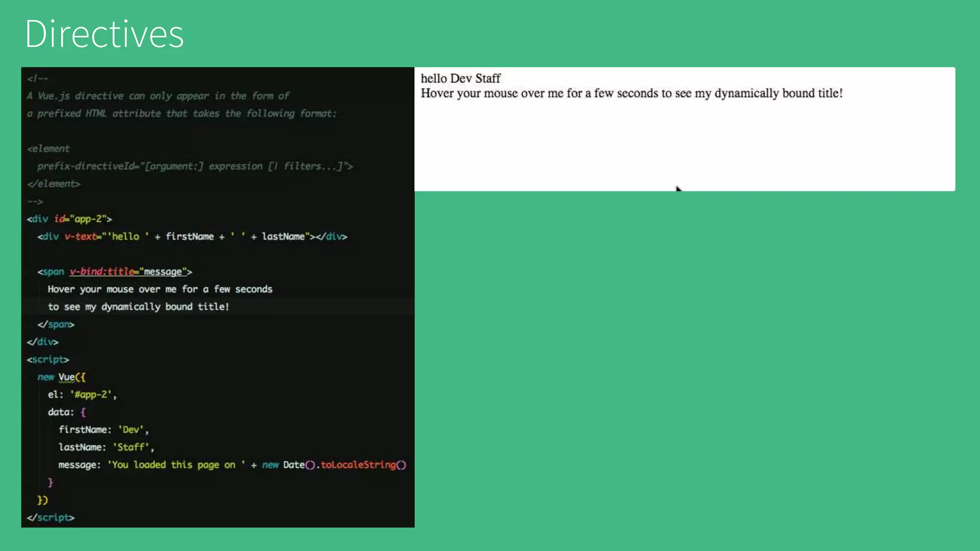Click the 'You loaded this page on' string
The image size is (980, 551).
[x=176, y=465]
